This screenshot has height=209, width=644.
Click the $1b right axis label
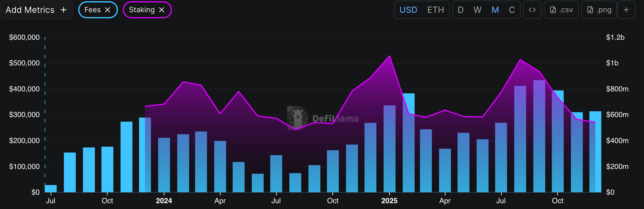click(612, 63)
